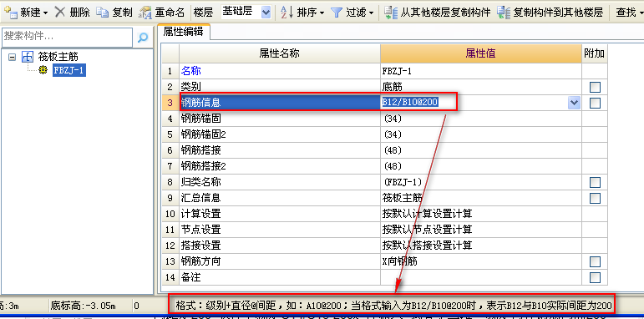
Task: Expand the 钢筋信息 value dropdown arrow
Action: point(574,103)
